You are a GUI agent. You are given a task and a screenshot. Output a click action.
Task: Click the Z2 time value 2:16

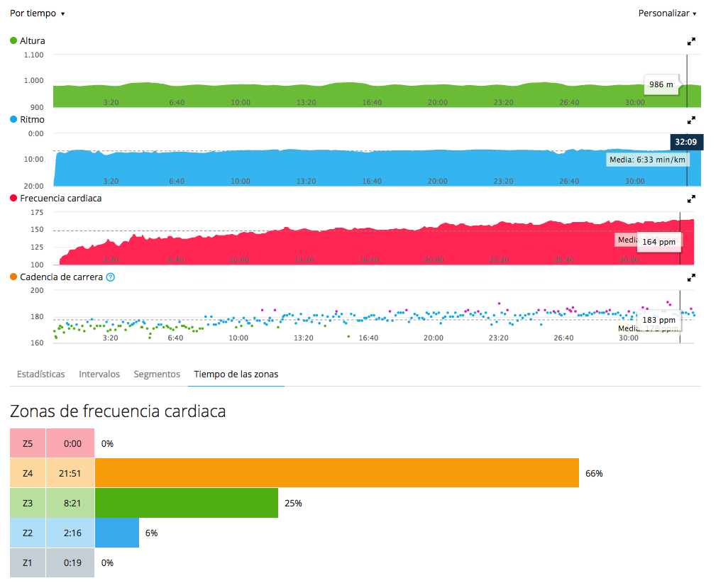click(72, 533)
